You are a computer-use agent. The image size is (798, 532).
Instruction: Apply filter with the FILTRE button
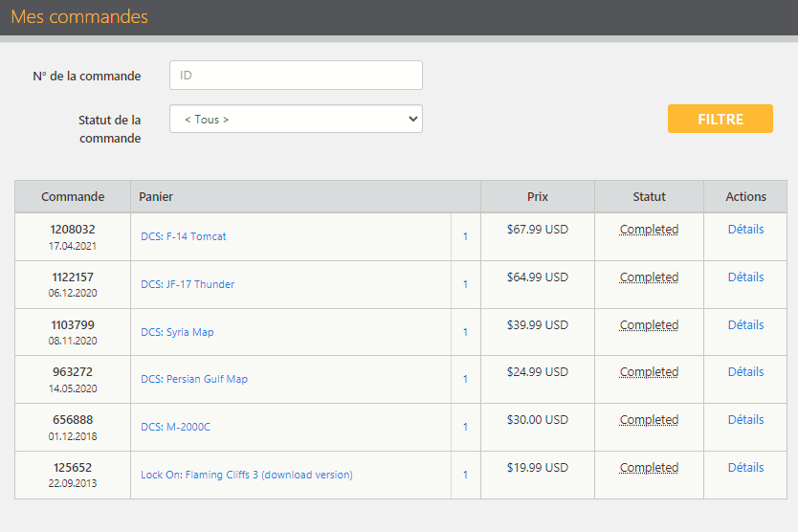[720, 119]
